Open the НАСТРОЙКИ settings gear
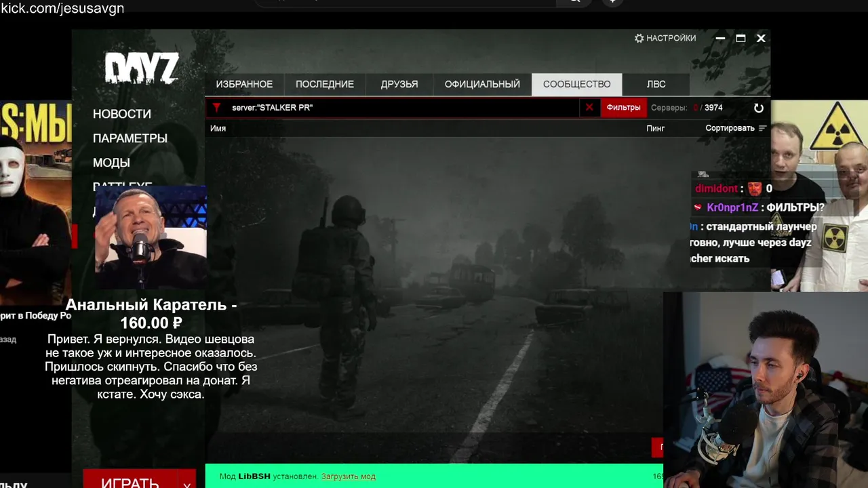 pyautogui.click(x=665, y=39)
